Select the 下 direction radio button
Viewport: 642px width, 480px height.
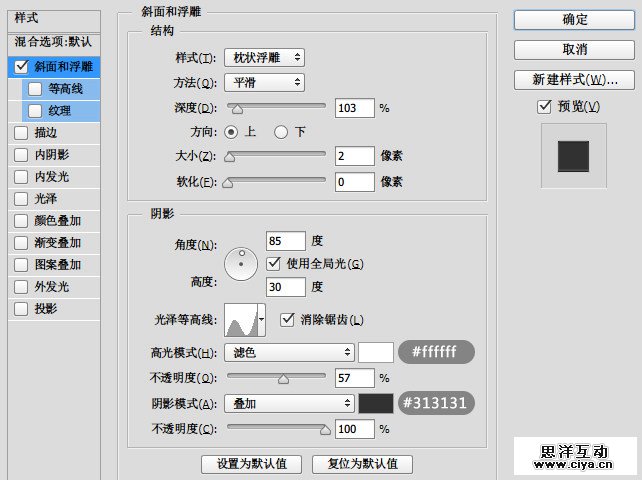[x=281, y=131]
